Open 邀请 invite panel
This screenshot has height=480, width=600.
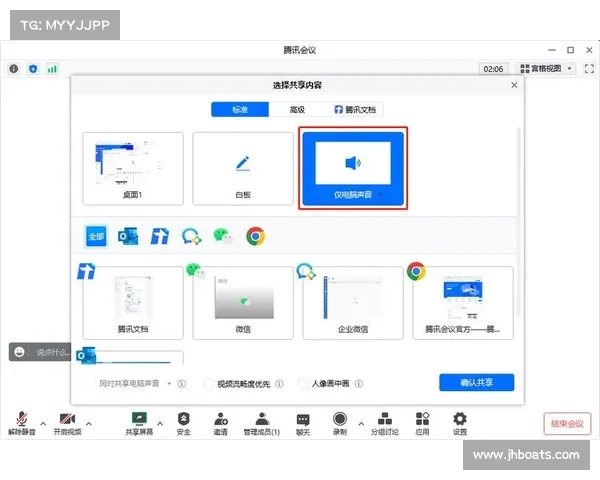click(221, 423)
